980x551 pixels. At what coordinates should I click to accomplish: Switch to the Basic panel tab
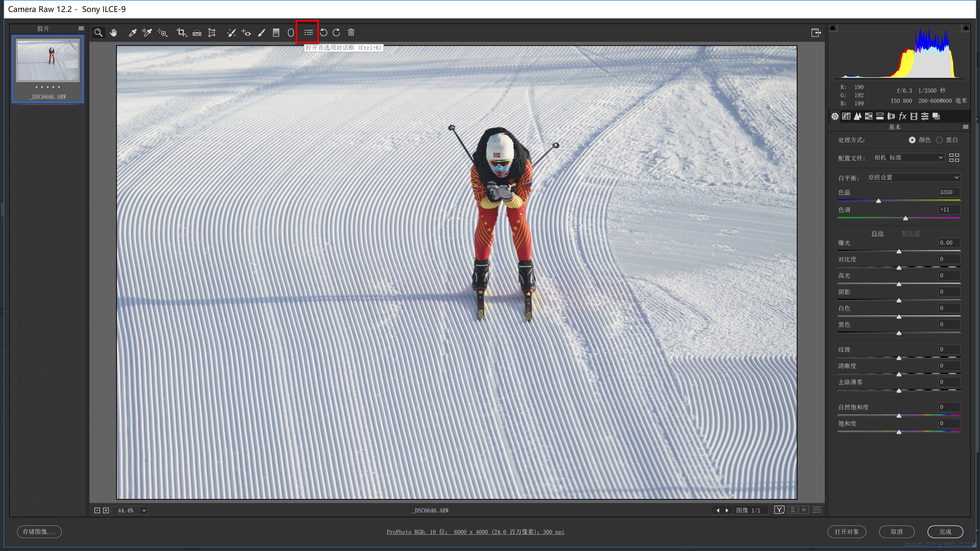pos(835,116)
